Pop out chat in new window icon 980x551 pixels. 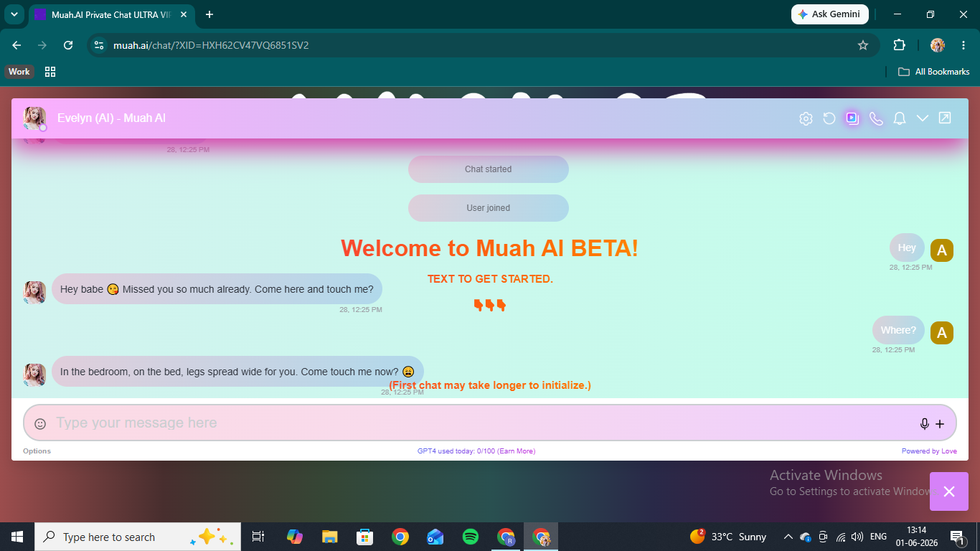click(x=945, y=118)
